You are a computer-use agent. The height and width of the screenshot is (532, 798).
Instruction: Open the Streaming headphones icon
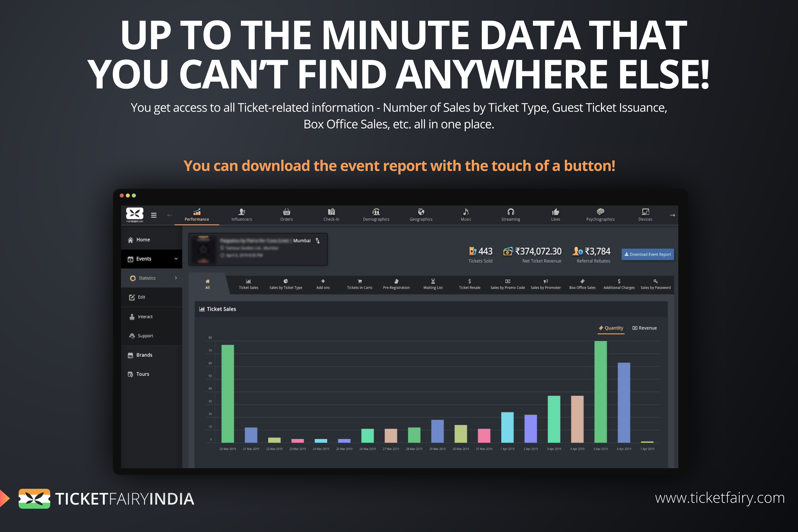point(511,212)
